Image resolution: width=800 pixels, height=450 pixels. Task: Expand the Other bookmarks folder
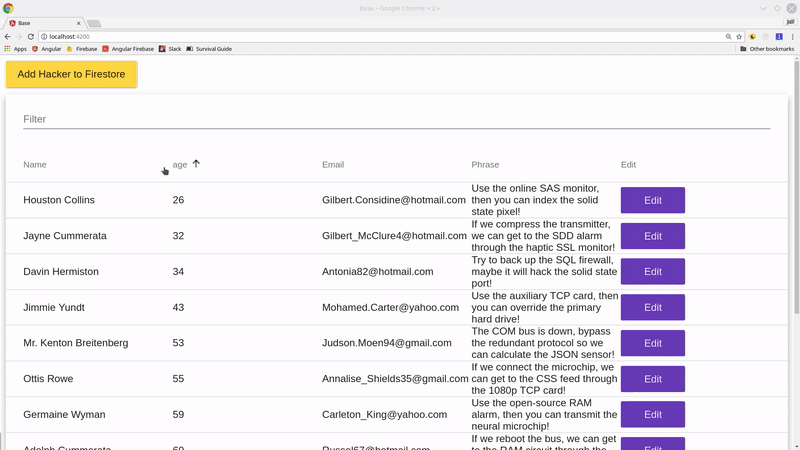pyautogui.click(x=766, y=48)
